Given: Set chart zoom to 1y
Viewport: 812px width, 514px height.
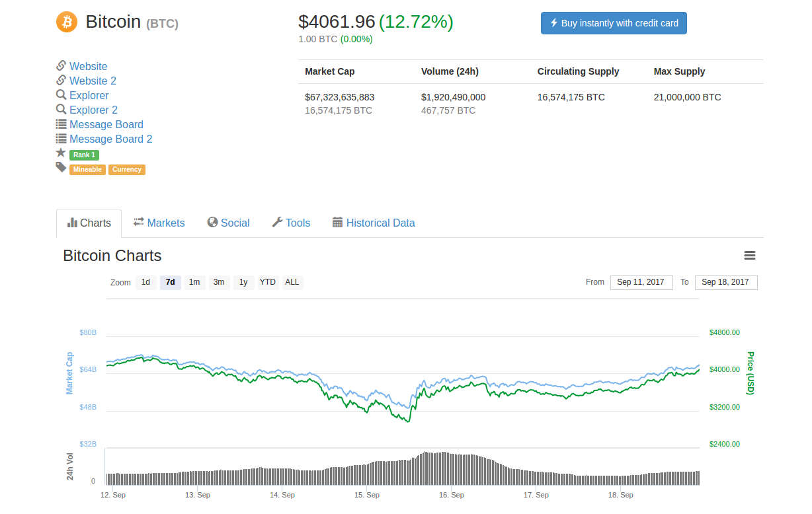Looking at the screenshot, I should pos(243,282).
